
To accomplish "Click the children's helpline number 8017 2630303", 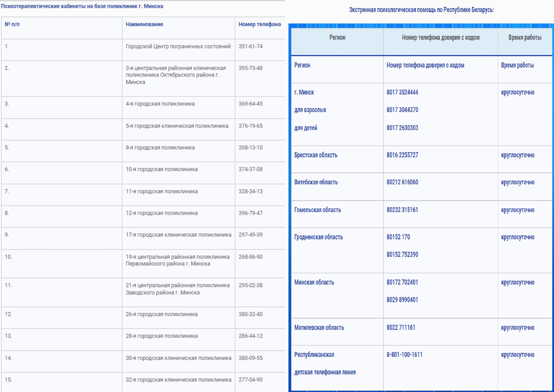I will point(402,128).
